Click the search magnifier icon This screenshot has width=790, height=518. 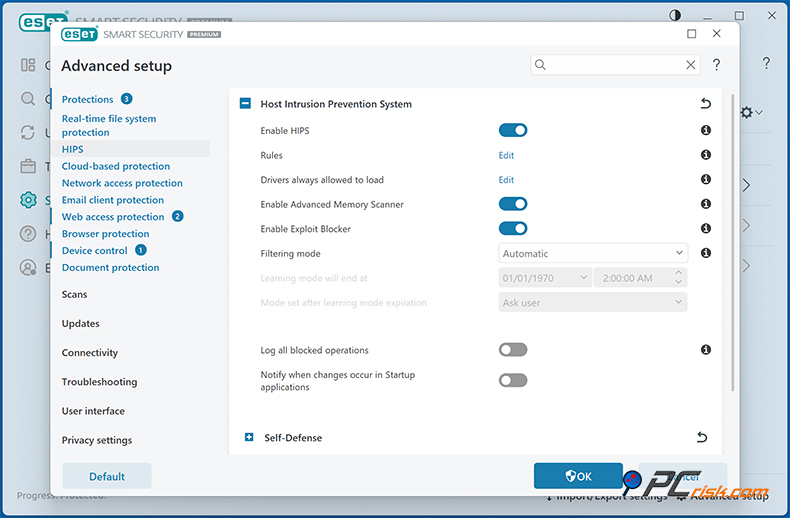pos(540,64)
